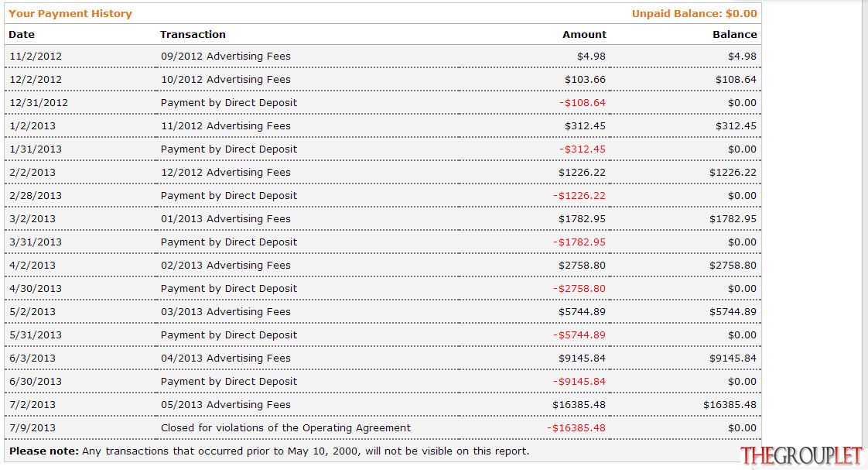868x470 pixels.
Task: Select '10/2012 Advertising Fees' transaction
Action: (x=225, y=80)
